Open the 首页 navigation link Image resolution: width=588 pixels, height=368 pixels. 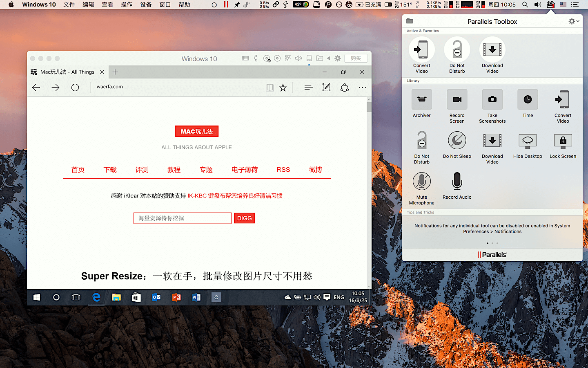point(78,170)
